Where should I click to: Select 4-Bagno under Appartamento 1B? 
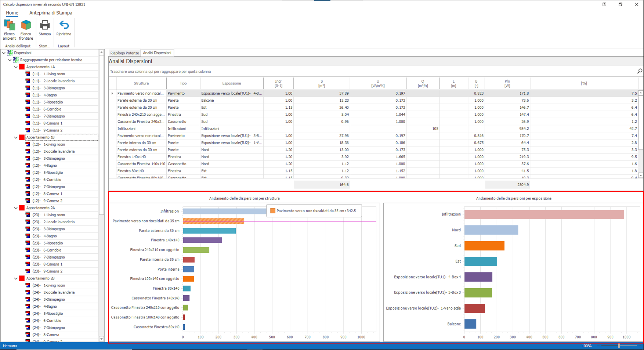pyautogui.click(x=50, y=166)
